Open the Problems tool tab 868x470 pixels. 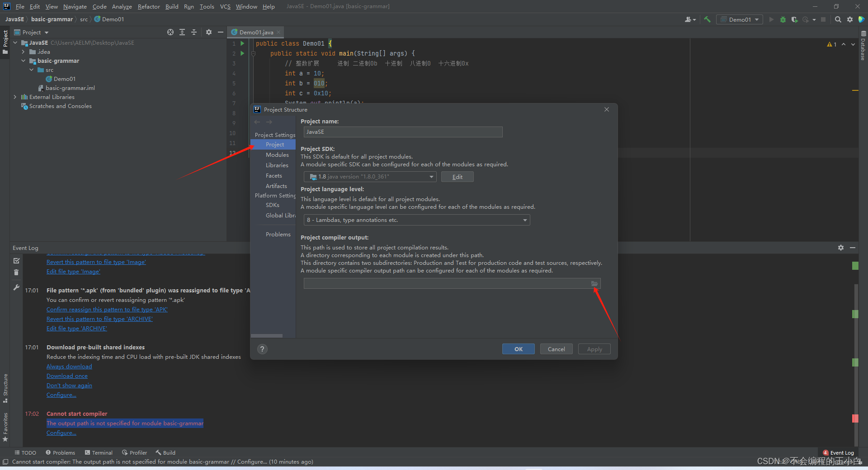click(x=60, y=452)
